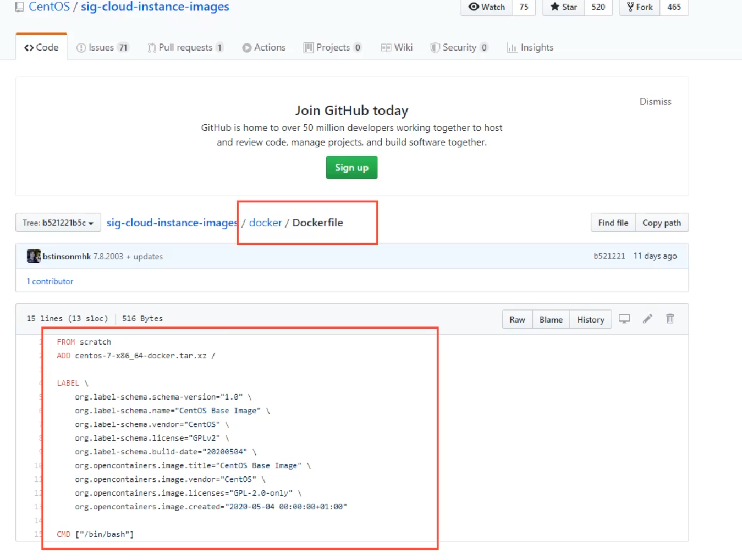The image size is (742, 560).
Task: Switch to the Issues tab
Action: (102, 47)
